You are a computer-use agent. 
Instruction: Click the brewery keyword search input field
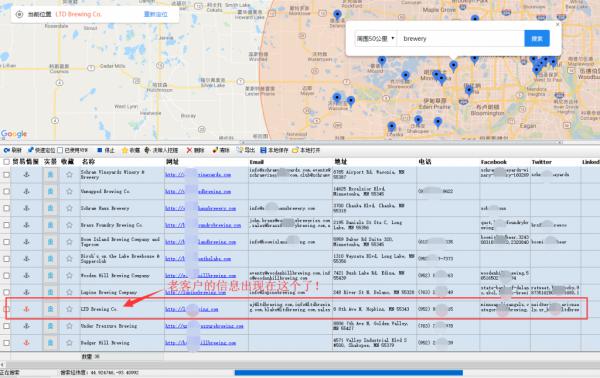click(x=461, y=39)
